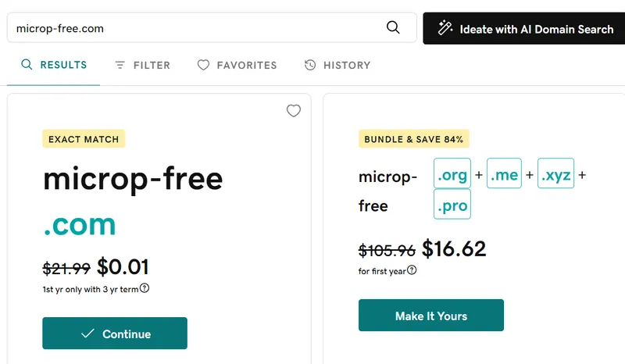Open the Results tab

(x=54, y=65)
